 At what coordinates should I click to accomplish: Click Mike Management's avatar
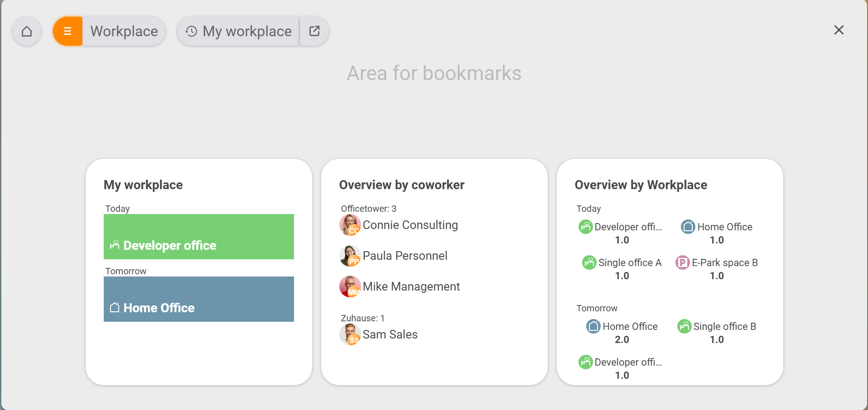(x=350, y=286)
